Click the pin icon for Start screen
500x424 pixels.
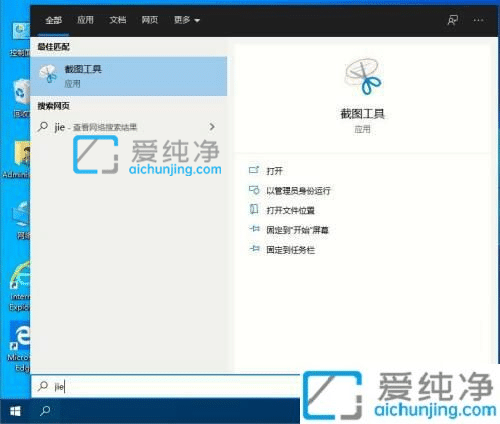(254, 229)
